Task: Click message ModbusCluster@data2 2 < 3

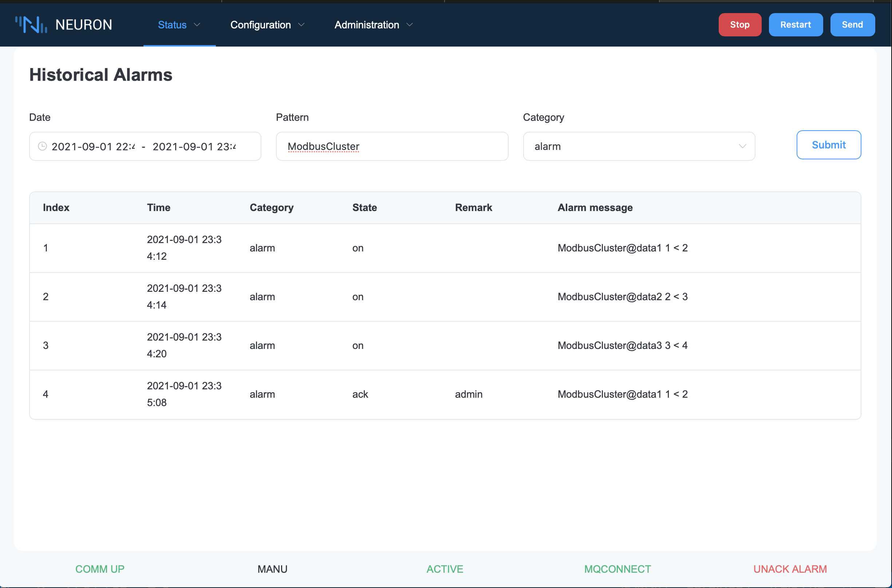Action: coord(623,297)
